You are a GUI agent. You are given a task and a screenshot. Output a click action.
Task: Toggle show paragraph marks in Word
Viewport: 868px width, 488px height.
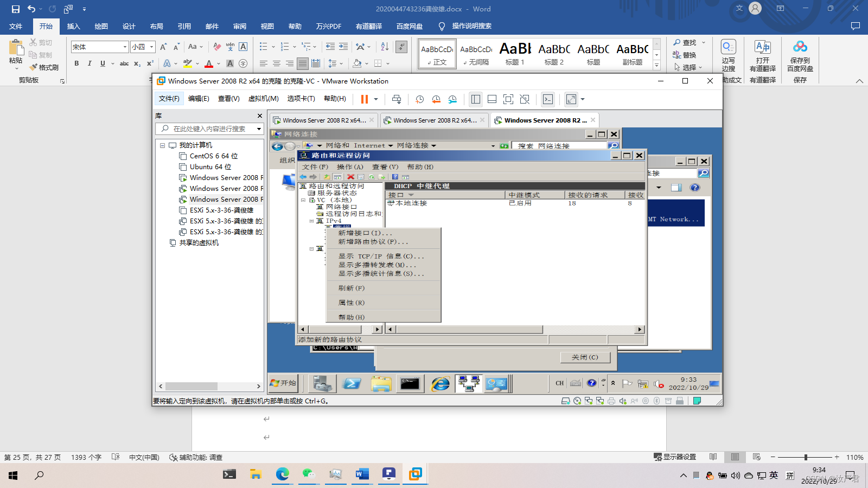[401, 47]
